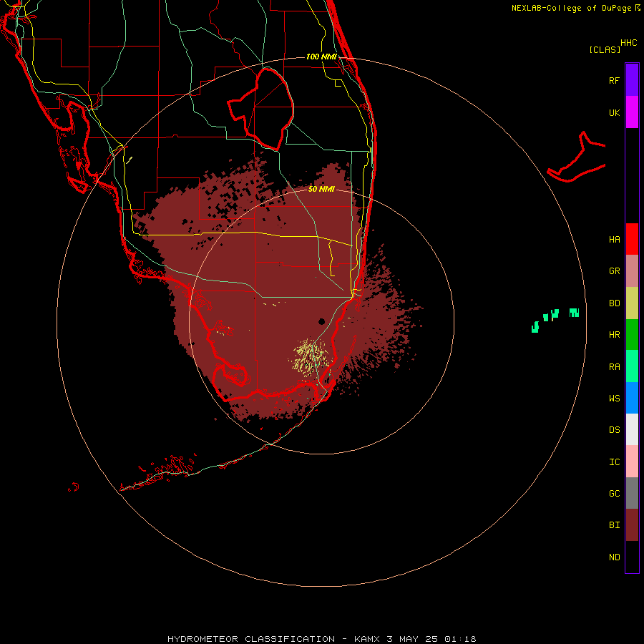
Task: Click the HA red legend swatch
Action: coord(632,239)
